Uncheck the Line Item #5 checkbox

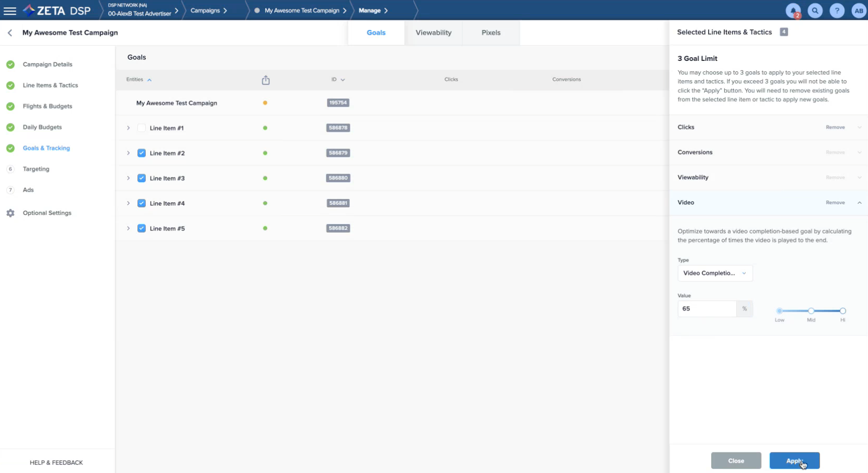pyautogui.click(x=142, y=228)
